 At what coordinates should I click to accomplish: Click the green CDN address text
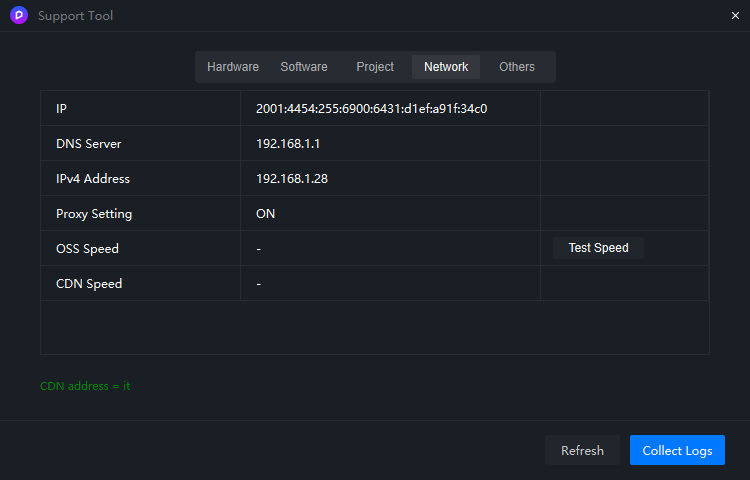[85, 386]
